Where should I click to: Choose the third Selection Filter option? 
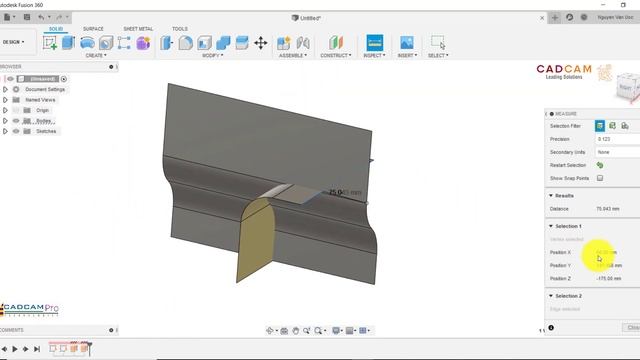click(625, 126)
